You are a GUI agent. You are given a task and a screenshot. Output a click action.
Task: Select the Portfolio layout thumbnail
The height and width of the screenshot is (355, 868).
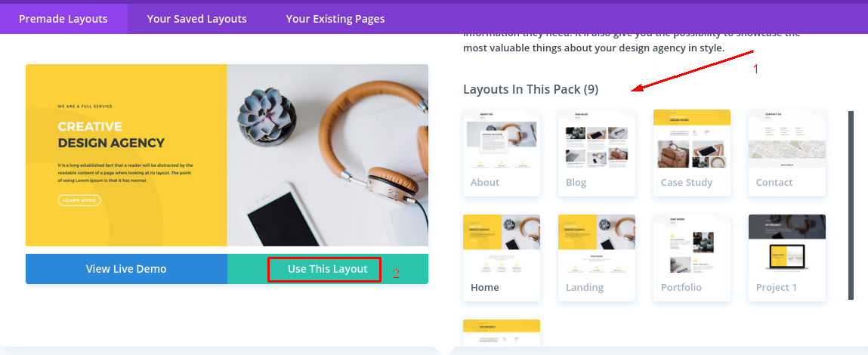click(x=692, y=258)
